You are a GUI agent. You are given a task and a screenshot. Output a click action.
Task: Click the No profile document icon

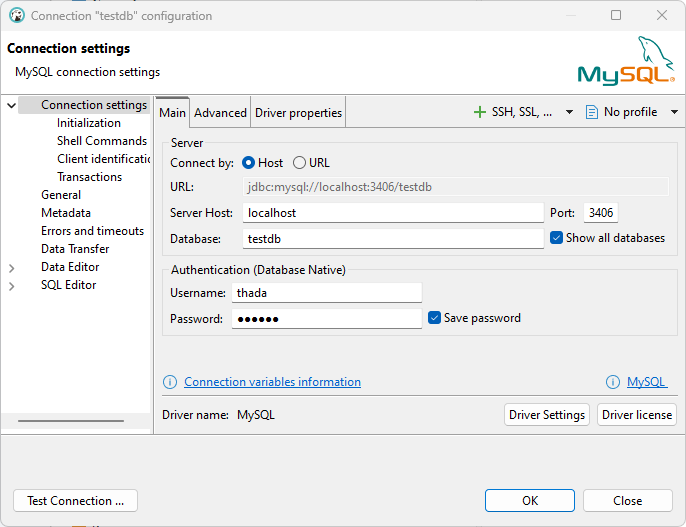592,112
